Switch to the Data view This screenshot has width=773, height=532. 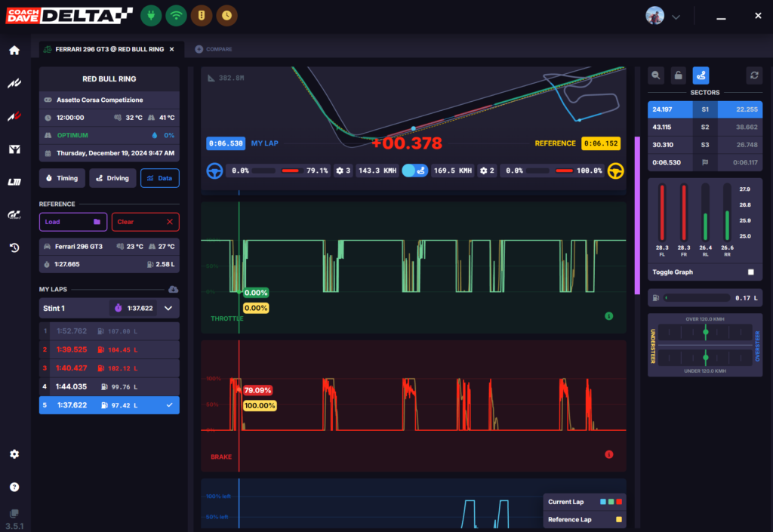(160, 178)
